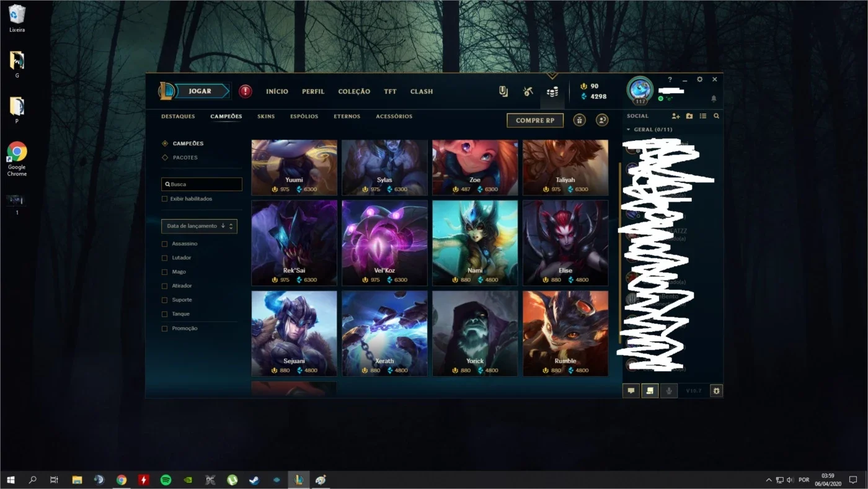Open the Store coins icon

(552, 92)
